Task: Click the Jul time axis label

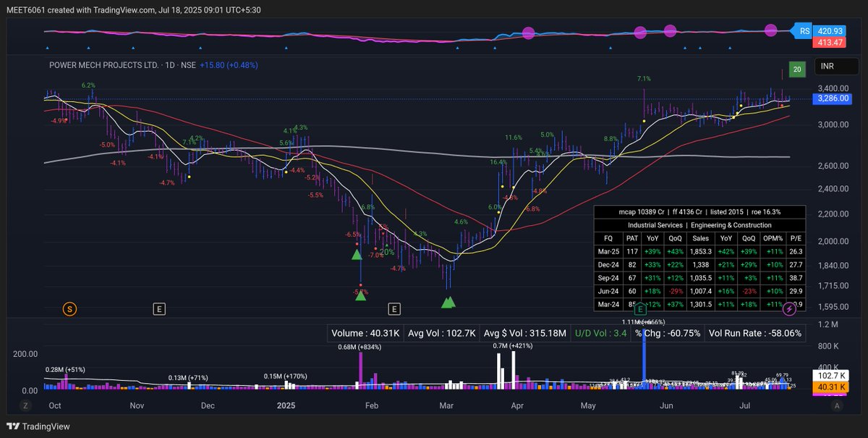Action: click(745, 407)
